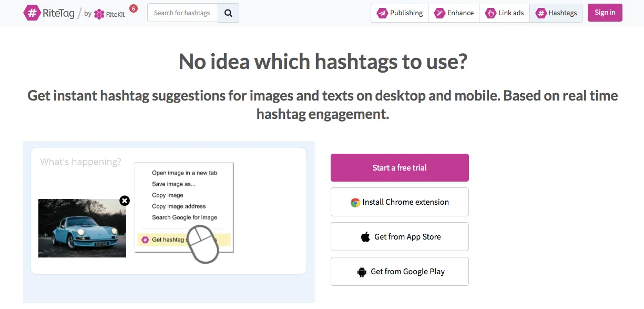
Task: Click Get from App Store button
Action: pyautogui.click(x=400, y=237)
